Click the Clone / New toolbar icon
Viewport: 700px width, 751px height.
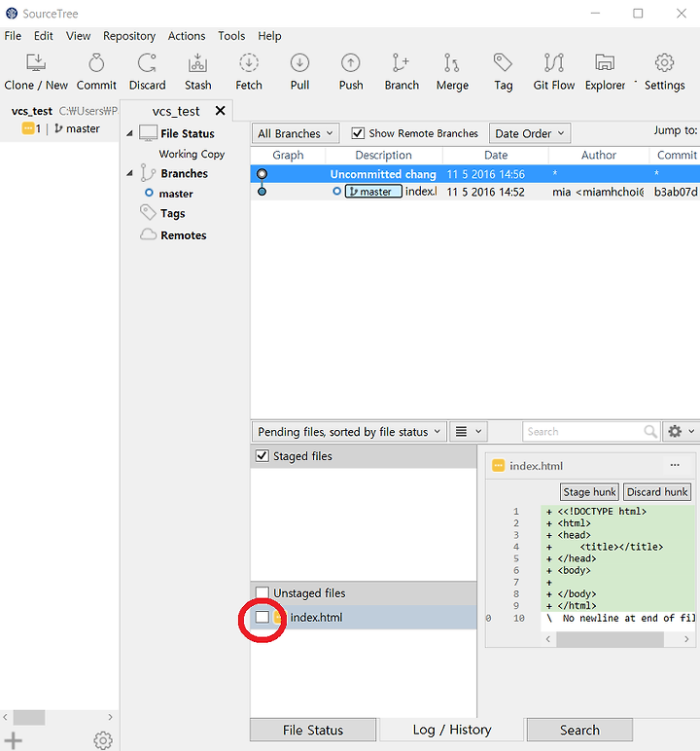(36, 63)
